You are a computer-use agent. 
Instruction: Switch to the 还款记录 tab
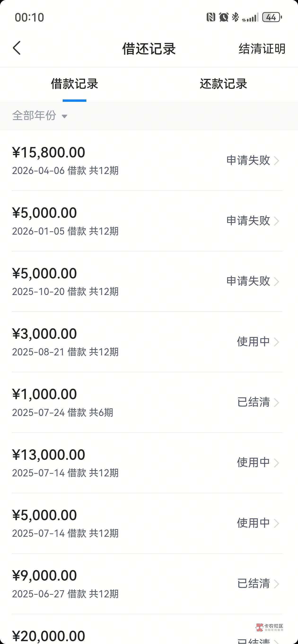tap(223, 84)
